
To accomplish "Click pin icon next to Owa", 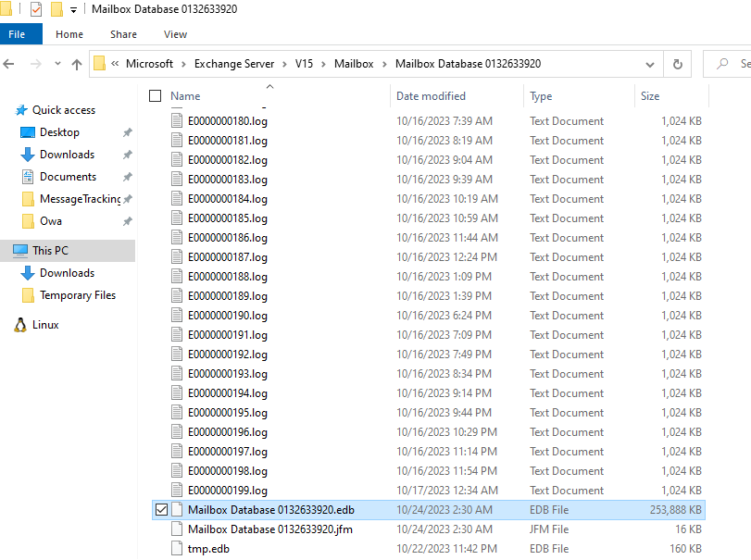I will coord(128,221).
